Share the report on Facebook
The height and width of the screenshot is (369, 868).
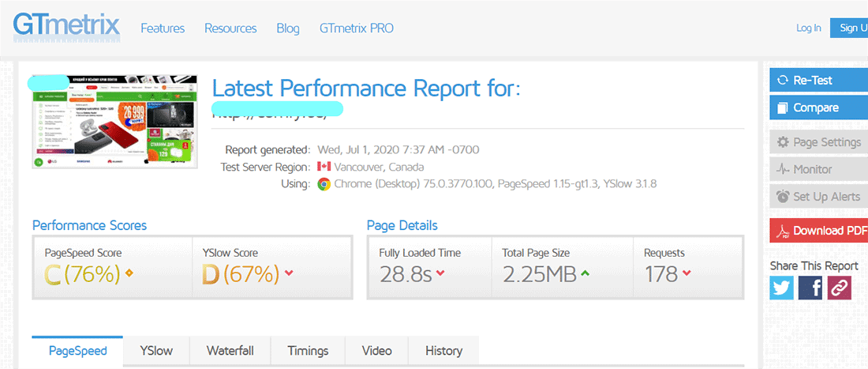tap(810, 288)
